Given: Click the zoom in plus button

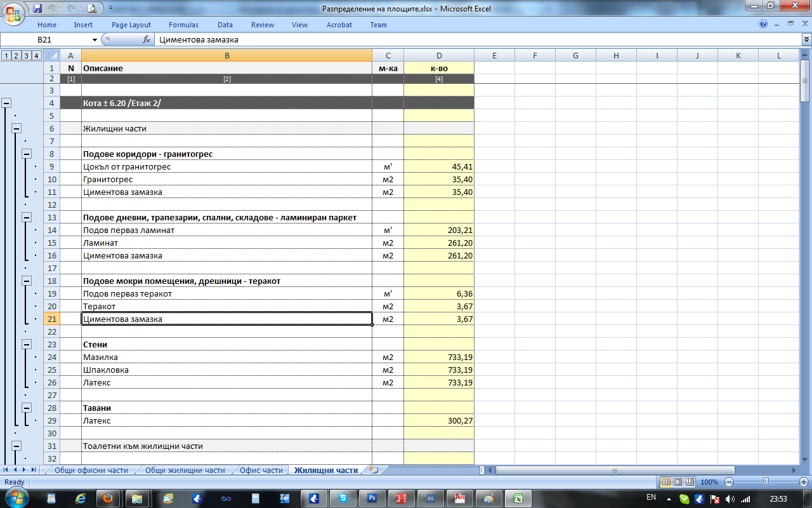Looking at the screenshot, I should [x=804, y=482].
